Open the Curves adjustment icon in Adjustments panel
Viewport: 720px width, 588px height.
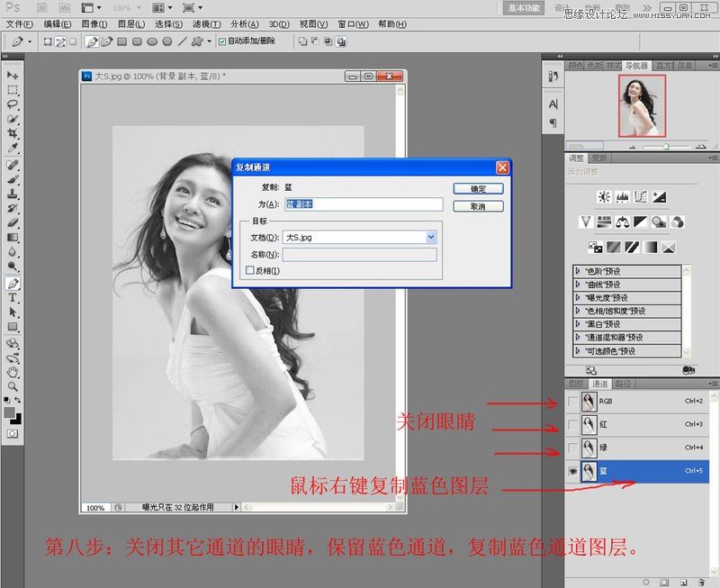tap(641, 196)
